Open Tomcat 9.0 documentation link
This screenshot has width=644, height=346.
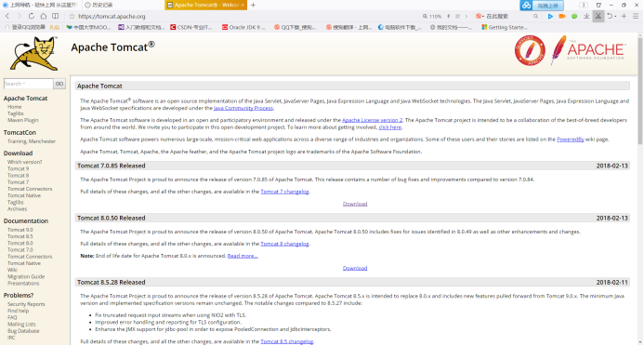[x=20, y=230]
